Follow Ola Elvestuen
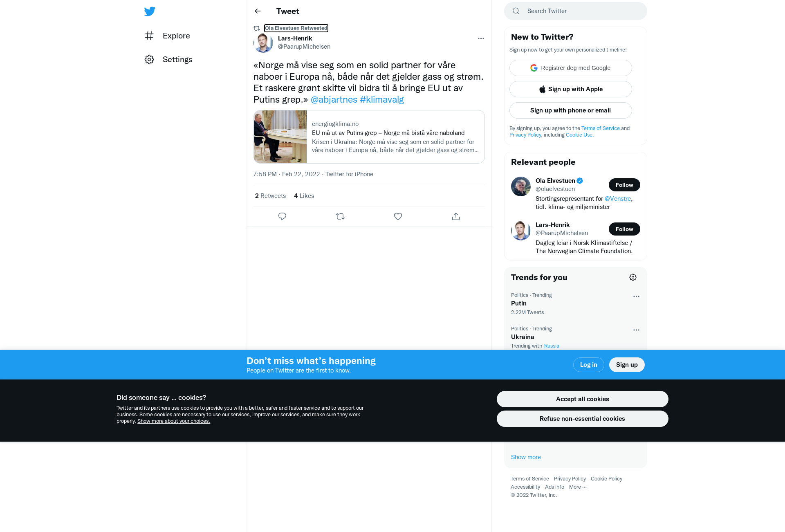The image size is (785, 532). point(624,185)
